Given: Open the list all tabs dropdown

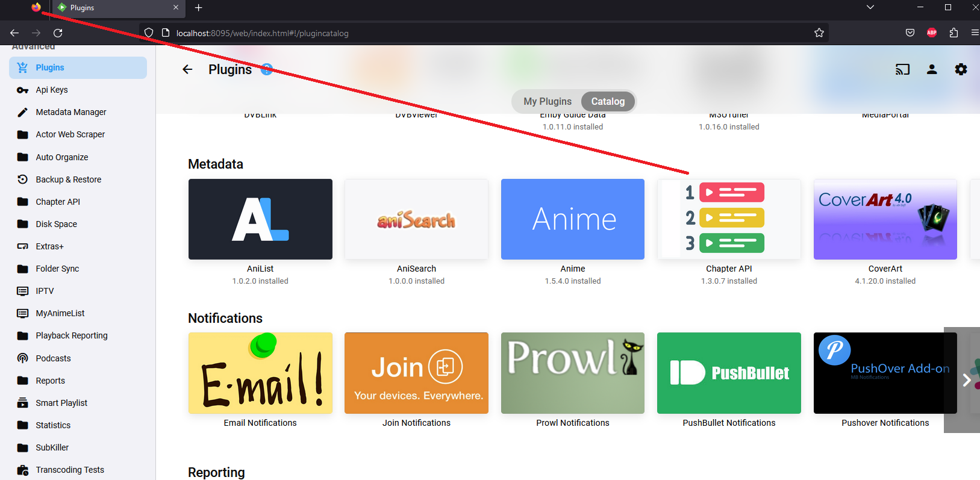Looking at the screenshot, I should click(870, 7).
